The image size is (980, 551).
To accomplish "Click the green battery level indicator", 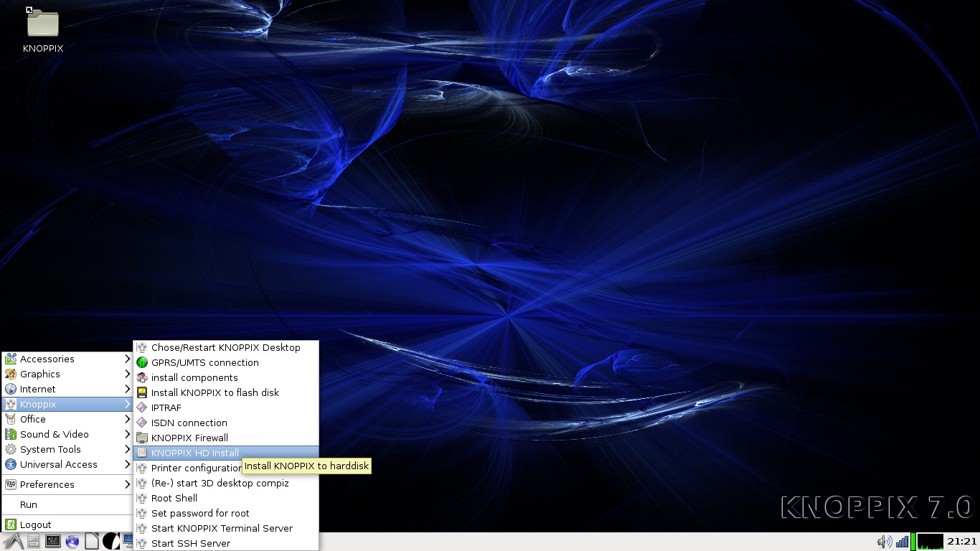I will point(913,542).
